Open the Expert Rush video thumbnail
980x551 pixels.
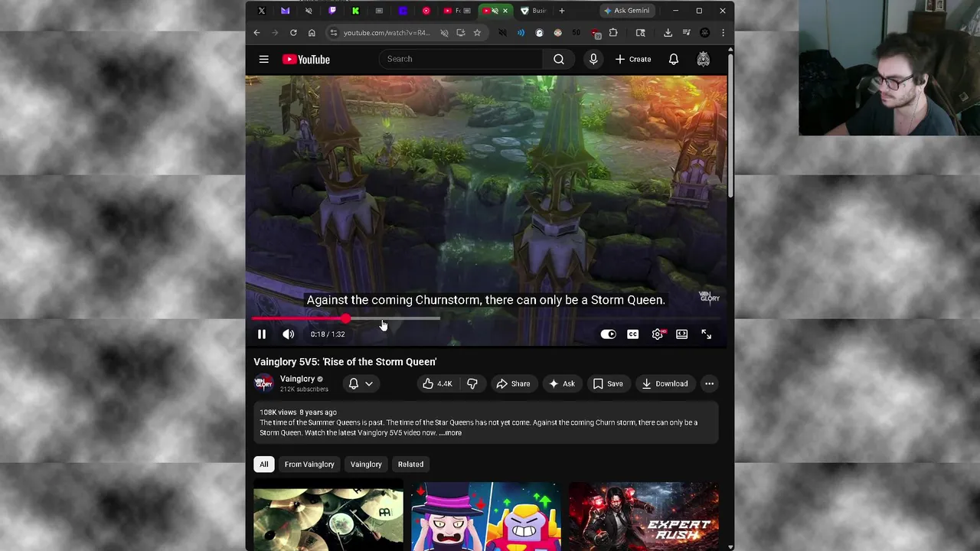pyautogui.click(x=644, y=516)
